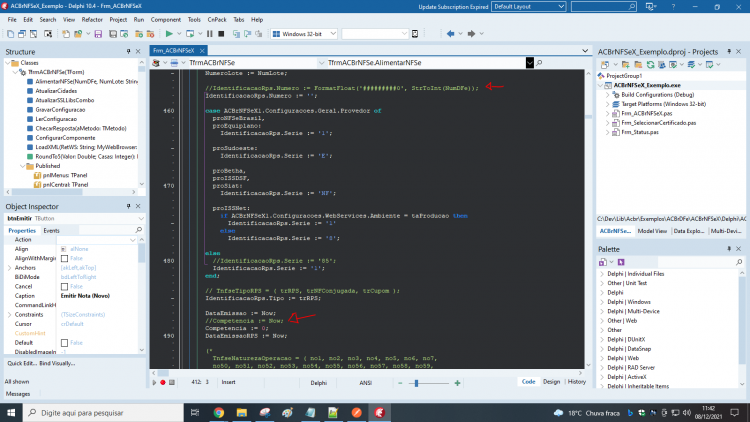Toggle the Default property checkbox
This screenshot has width=750, height=422.
click(x=65, y=343)
